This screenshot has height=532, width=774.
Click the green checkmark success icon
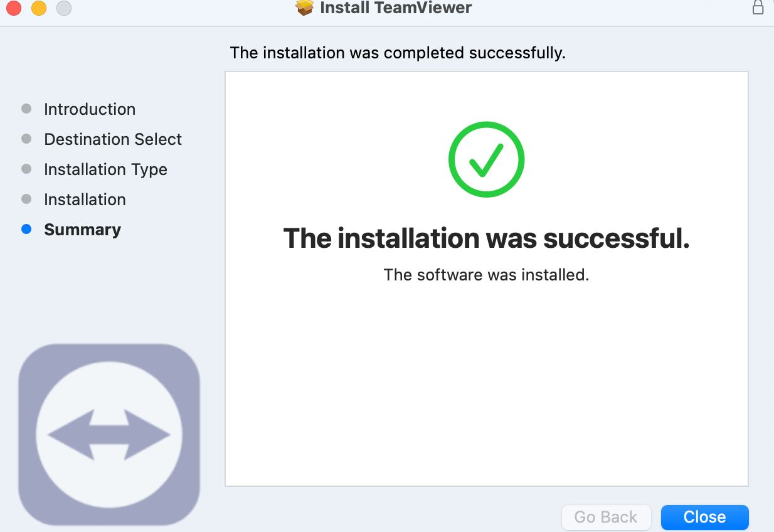click(486, 159)
